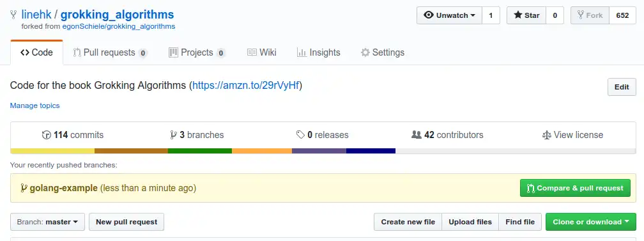View the 114 commits
The image size is (644, 241).
(x=73, y=135)
